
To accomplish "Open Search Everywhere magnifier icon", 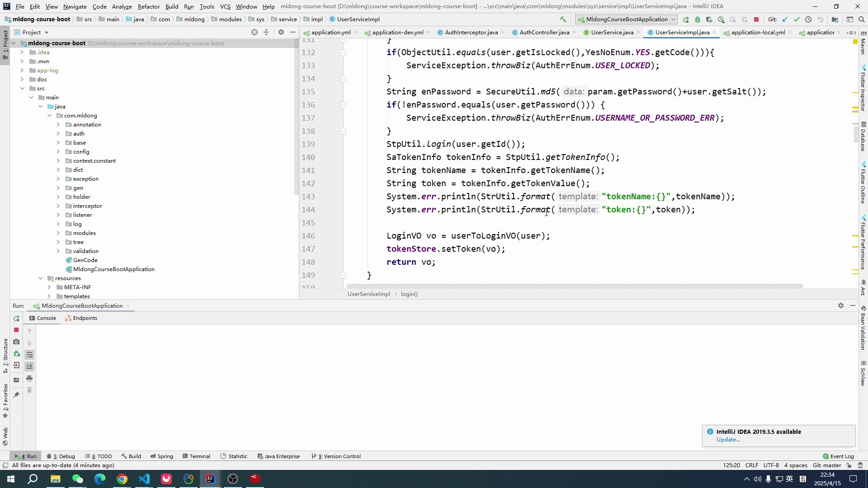I will [x=862, y=19].
